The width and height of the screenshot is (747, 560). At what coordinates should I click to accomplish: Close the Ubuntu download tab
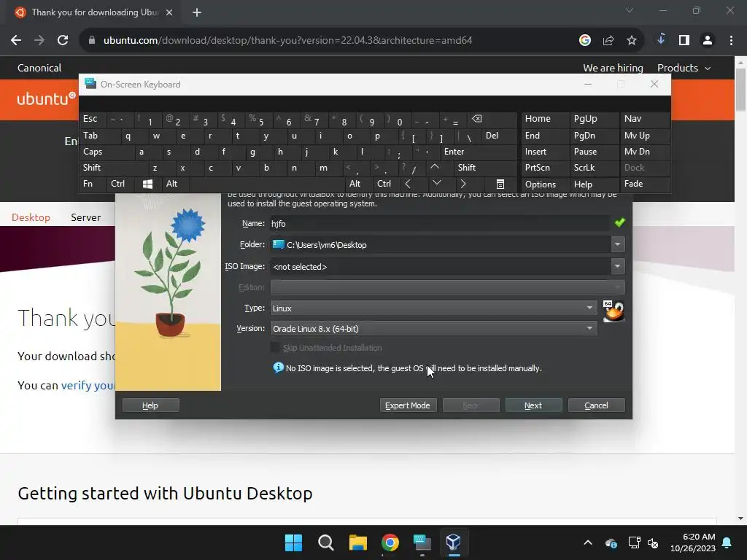[169, 12]
